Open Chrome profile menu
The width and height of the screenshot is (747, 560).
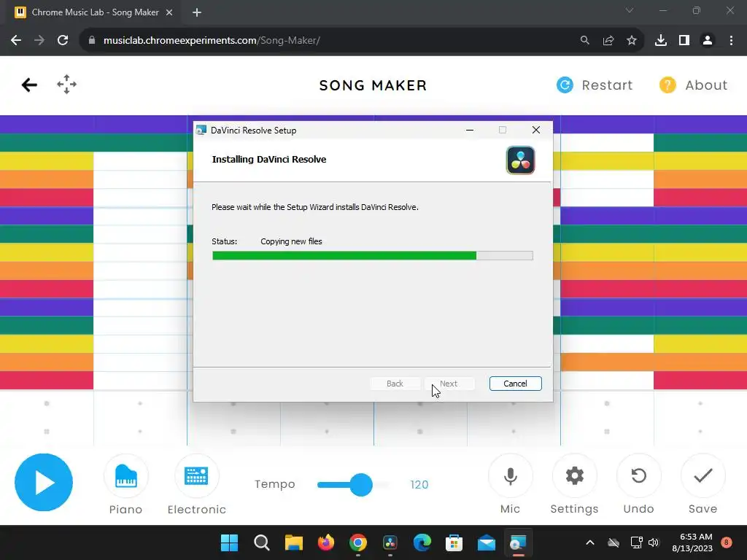pyautogui.click(x=708, y=41)
